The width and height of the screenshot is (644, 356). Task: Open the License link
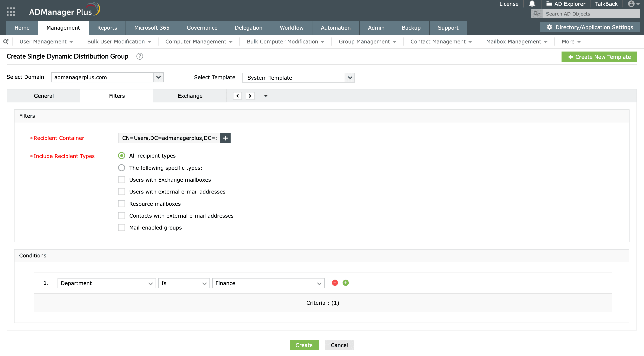pyautogui.click(x=509, y=4)
